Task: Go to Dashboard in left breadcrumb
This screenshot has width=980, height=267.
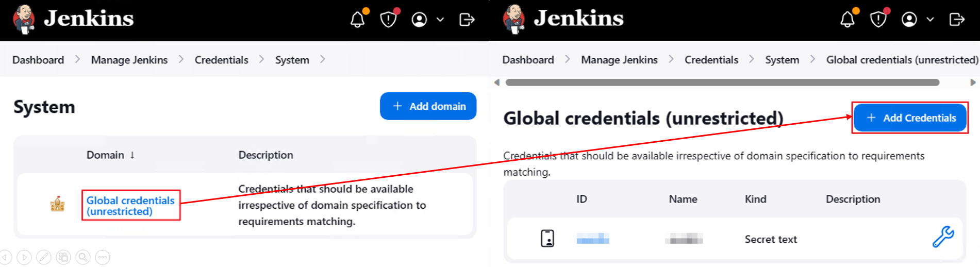Action: (38, 60)
